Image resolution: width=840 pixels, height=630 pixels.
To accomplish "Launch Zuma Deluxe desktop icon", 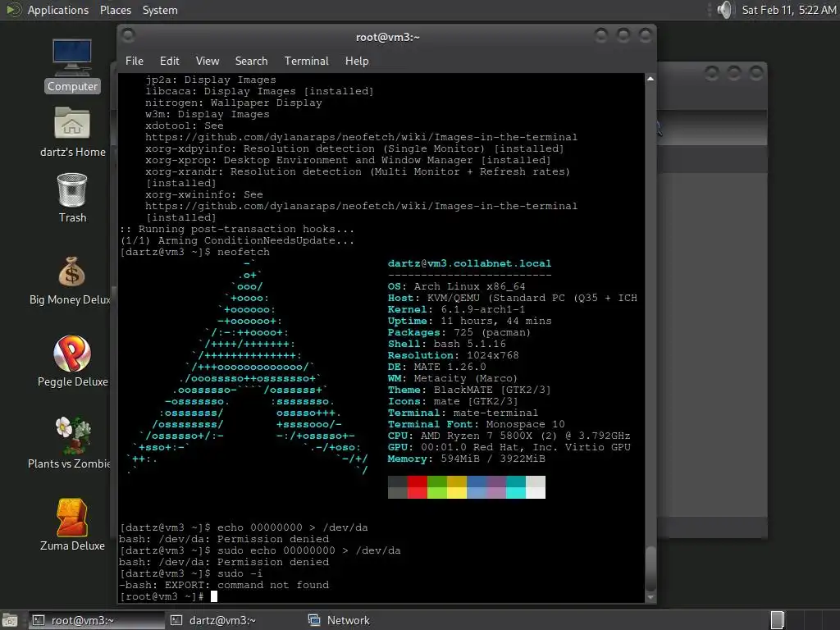I will pos(72,525).
